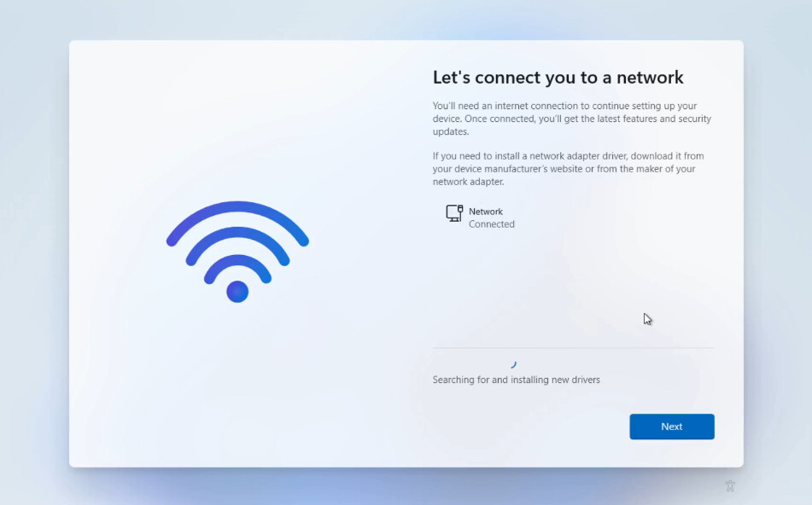The width and height of the screenshot is (812, 505).
Task: Click the spinning progress indicator
Action: click(x=513, y=365)
